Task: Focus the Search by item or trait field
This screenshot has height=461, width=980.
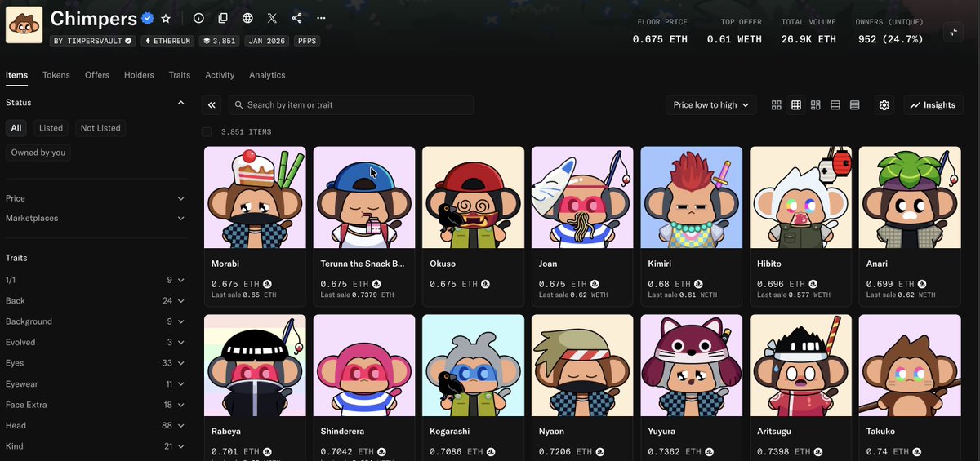Action: tap(351, 105)
